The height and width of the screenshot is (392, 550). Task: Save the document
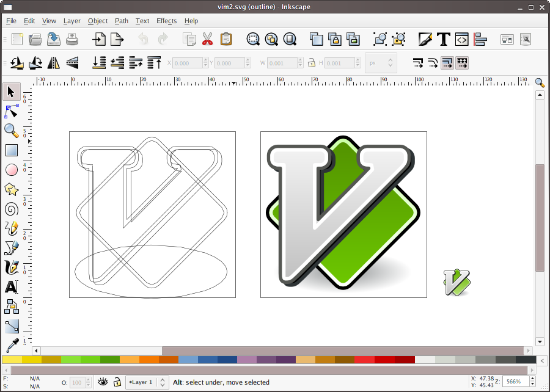pos(54,39)
